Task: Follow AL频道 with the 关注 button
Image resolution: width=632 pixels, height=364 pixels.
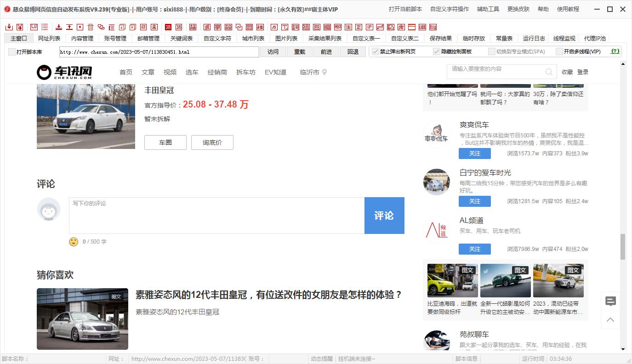Action: [x=475, y=249]
